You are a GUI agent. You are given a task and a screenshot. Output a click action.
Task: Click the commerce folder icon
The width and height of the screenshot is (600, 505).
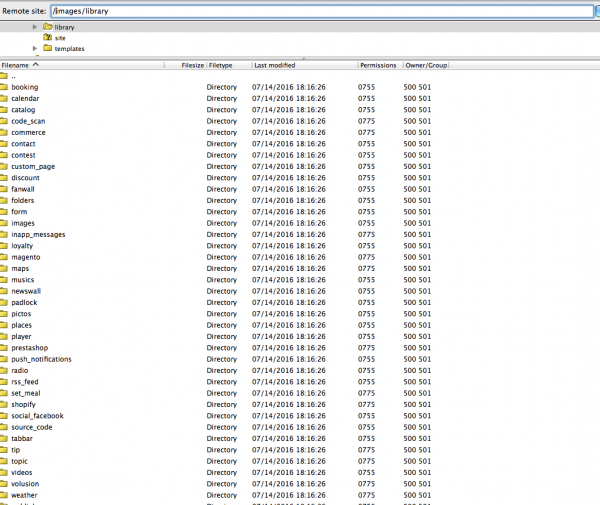(x=4, y=132)
